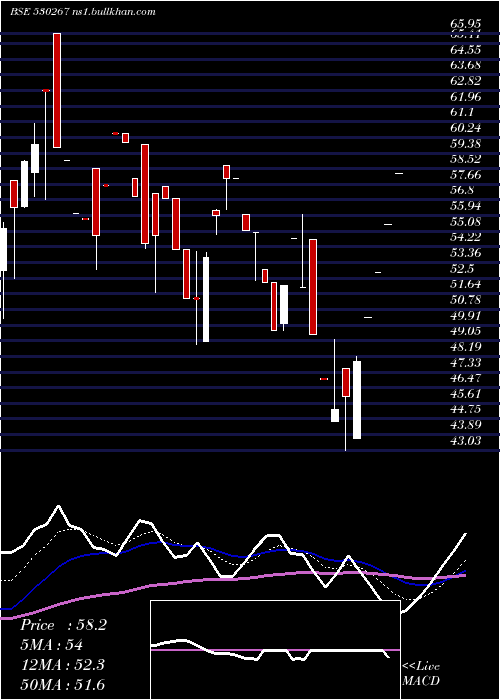Click the Price : 58.2 readout

point(63,625)
